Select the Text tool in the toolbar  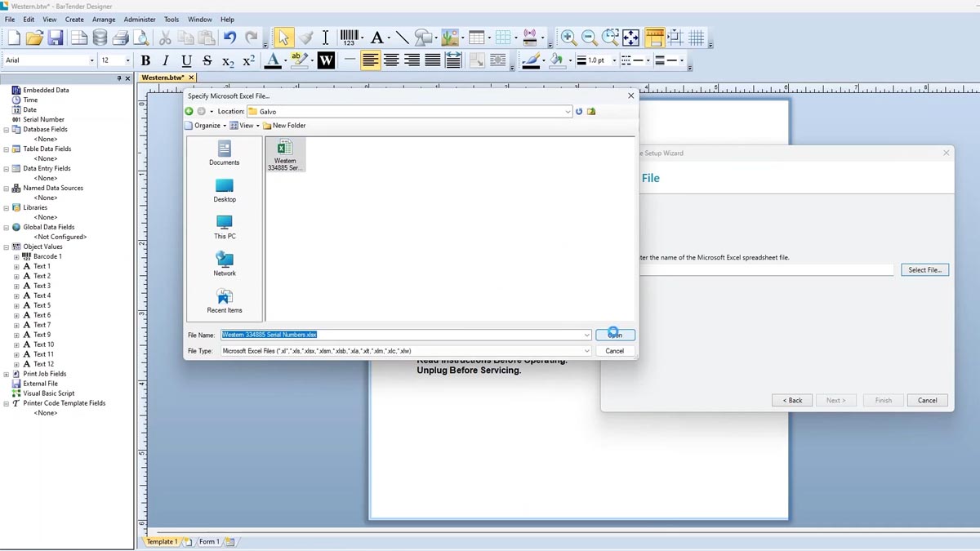[325, 37]
